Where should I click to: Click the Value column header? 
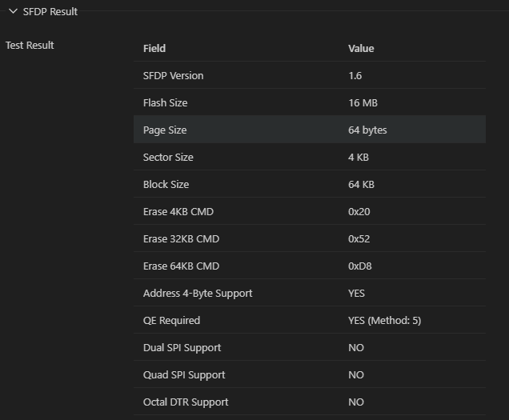click(361, 48)
